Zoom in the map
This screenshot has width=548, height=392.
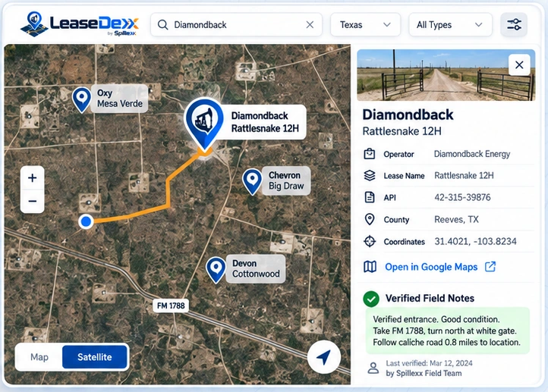click(32, 178)
